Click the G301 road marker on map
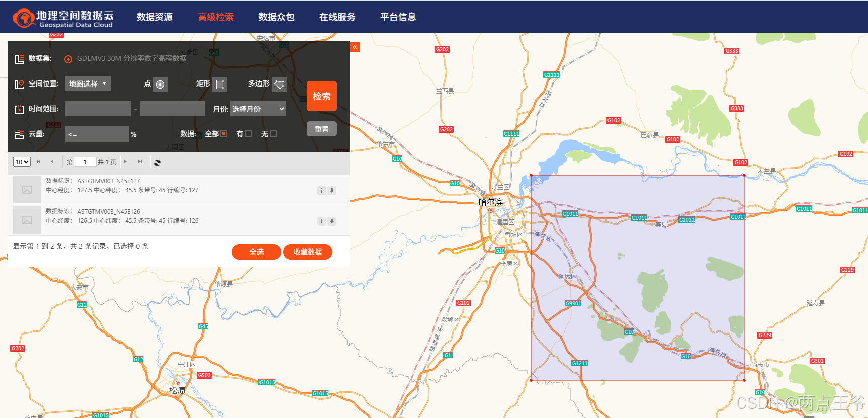868x418 pixels. click(817, 361)
